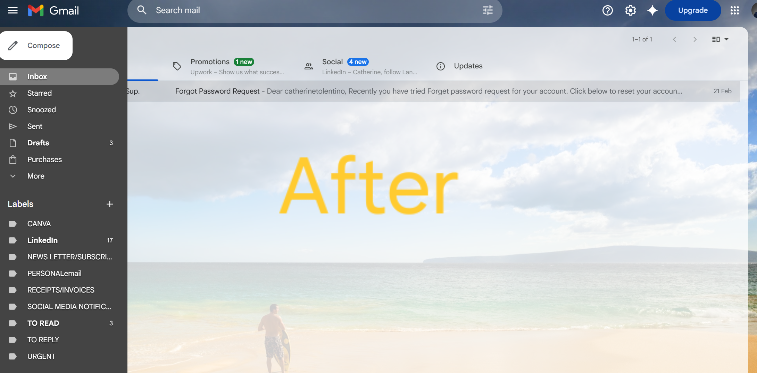Image resolution: width=757 pixels, height=373 pixels.
Task: Click the 1–1 of 1 counter
Action: coord(642,40)
